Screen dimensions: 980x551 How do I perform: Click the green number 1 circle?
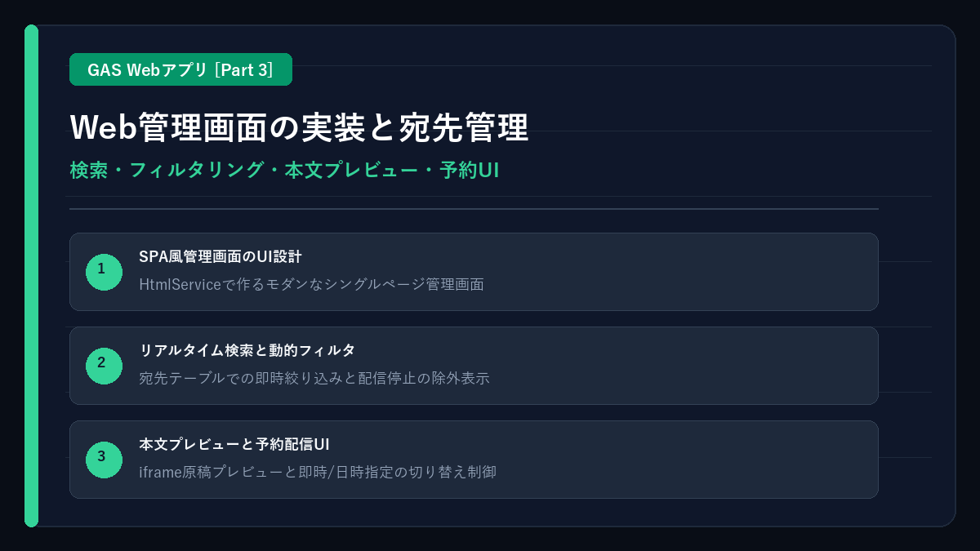tap(104, 272)
